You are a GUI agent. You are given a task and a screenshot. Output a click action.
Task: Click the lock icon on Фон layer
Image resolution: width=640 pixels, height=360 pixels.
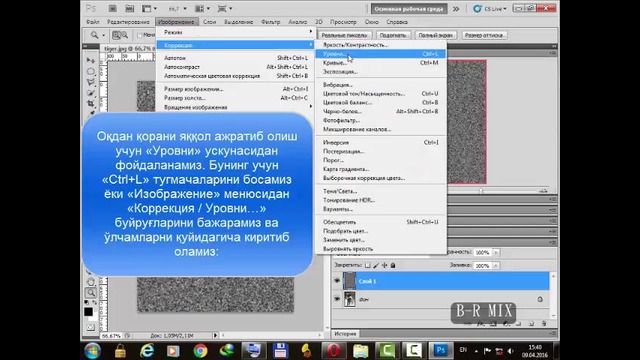tap(540, 299)
